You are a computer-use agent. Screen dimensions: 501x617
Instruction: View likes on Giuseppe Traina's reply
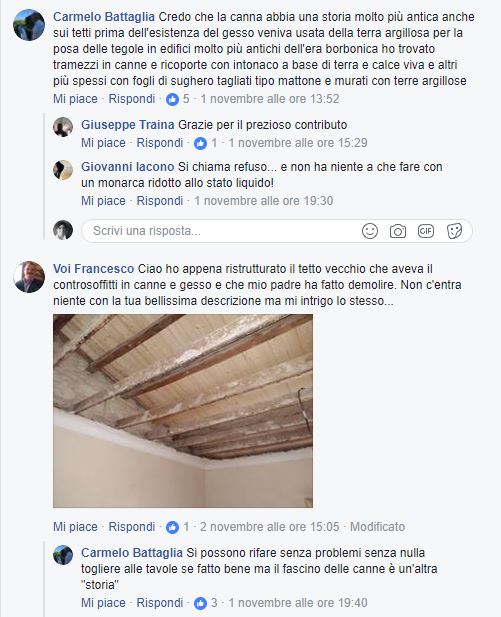(200, 143)
